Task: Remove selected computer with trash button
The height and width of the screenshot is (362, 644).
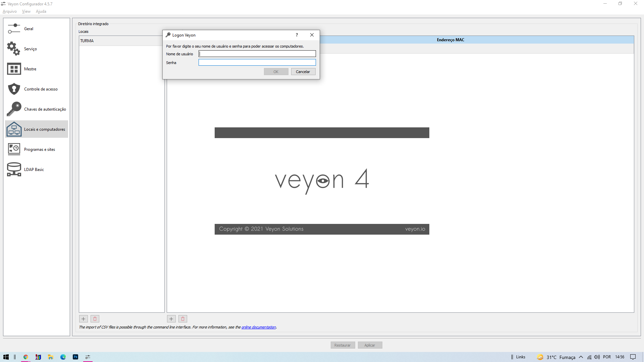Action: point(182,319)
